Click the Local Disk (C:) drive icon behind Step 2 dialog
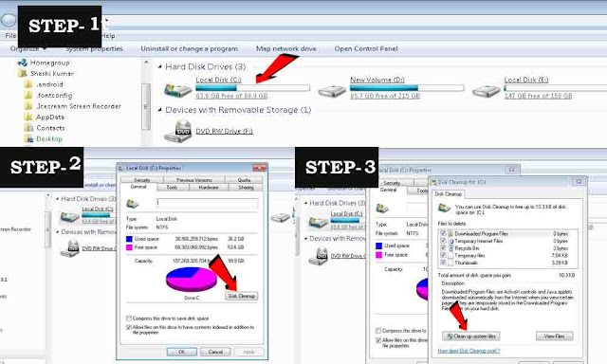 (x=69, y=217)
